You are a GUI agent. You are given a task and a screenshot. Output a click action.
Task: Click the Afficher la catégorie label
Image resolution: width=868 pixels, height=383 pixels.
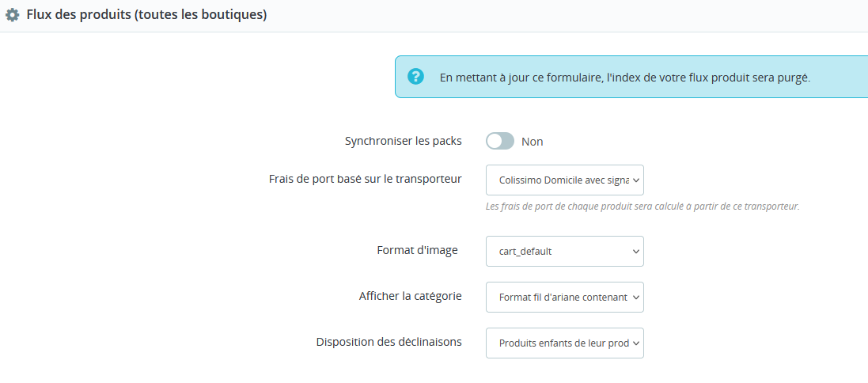[410, 296]
